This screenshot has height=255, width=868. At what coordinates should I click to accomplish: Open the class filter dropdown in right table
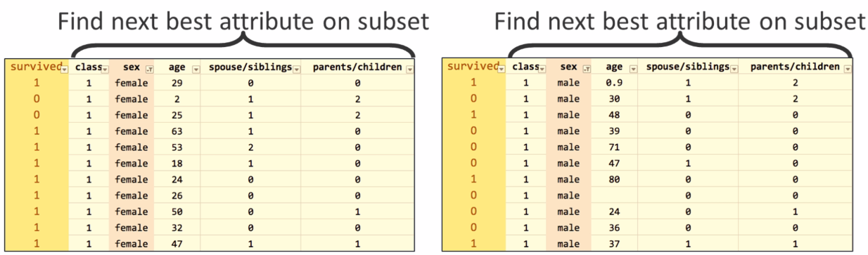[542, 69]
